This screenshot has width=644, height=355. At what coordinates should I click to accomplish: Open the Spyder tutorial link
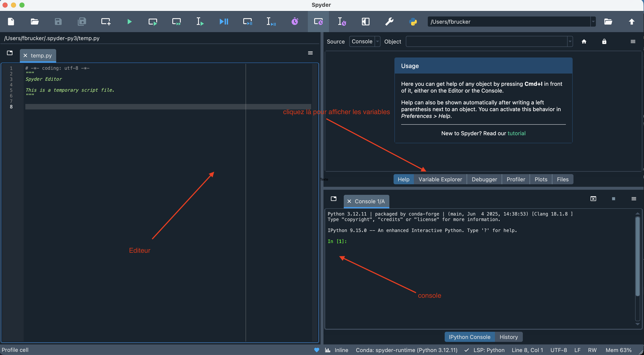coord(516,133)
